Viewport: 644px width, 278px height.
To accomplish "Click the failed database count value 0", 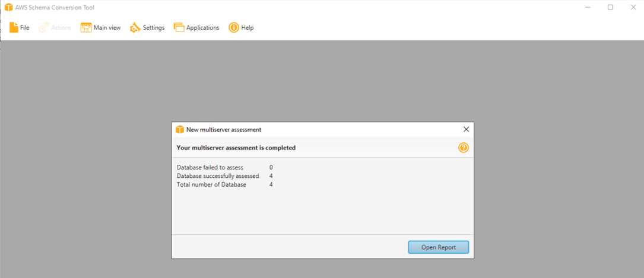I will pyautogui.click(x=271, y=167).
